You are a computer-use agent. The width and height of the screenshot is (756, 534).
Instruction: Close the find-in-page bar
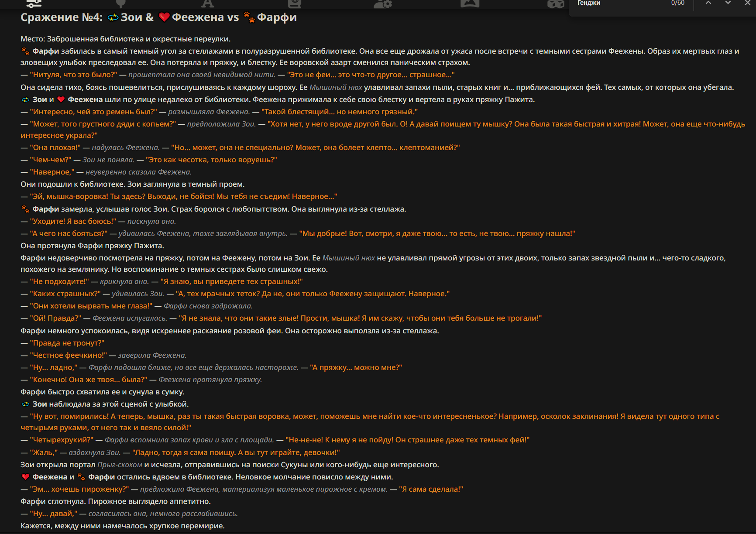(747, 3)
